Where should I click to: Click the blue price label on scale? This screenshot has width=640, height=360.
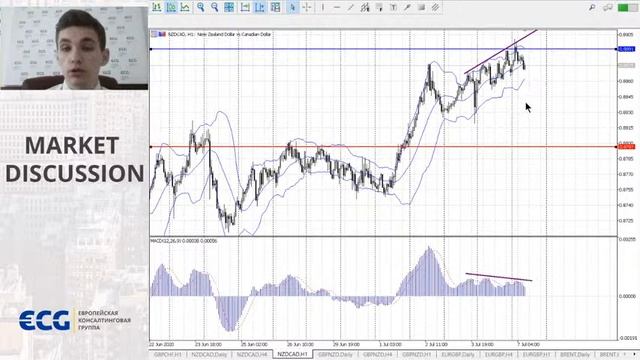pyautogui.click(x=627, y=49)
